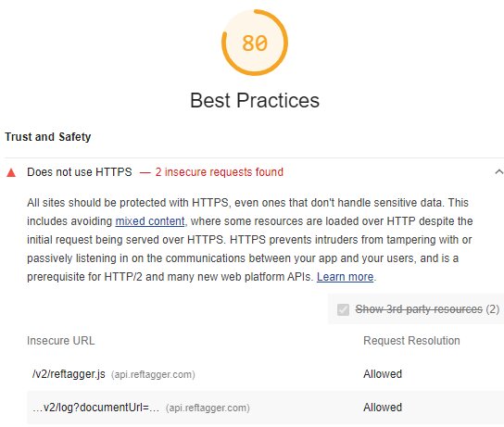The height and width of the screenshot is (427, 504).
Task: Select the Best Practices category heading
Action: point(255,100)
